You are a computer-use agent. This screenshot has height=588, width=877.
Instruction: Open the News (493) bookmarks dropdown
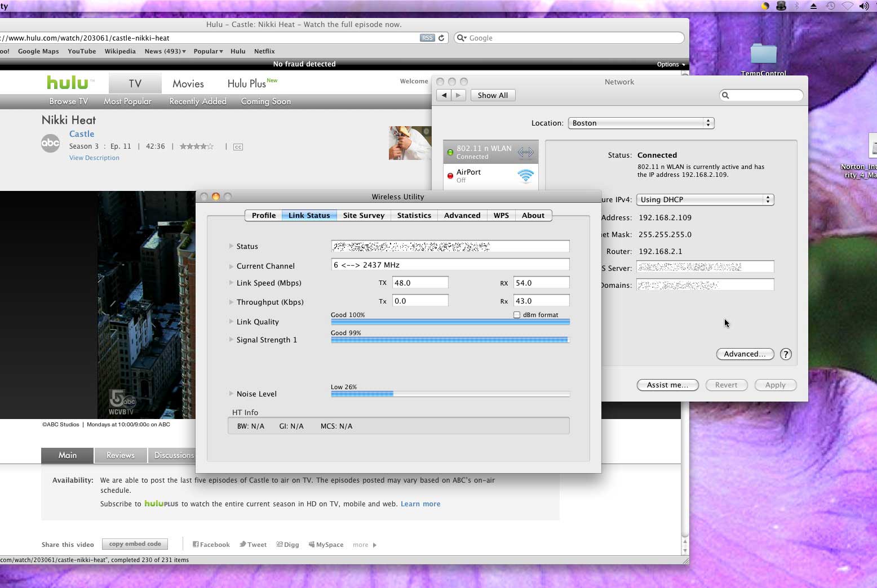click(165, 51)
